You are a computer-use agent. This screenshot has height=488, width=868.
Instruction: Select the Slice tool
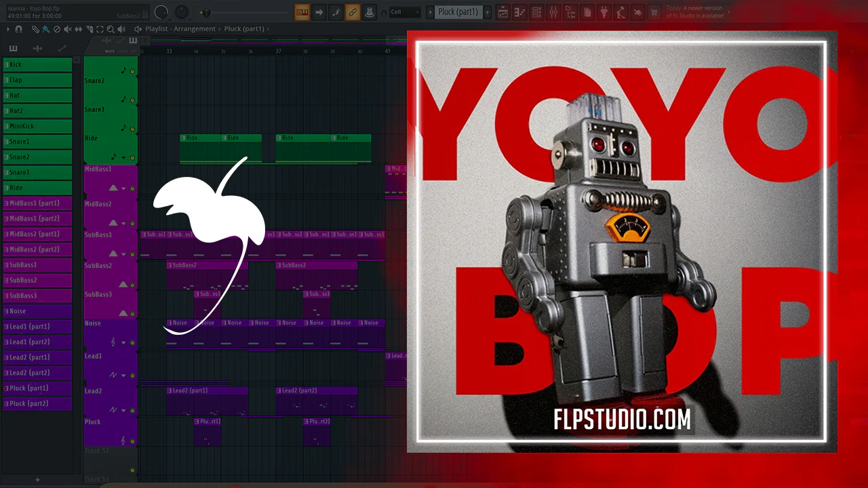pos(90,29)
